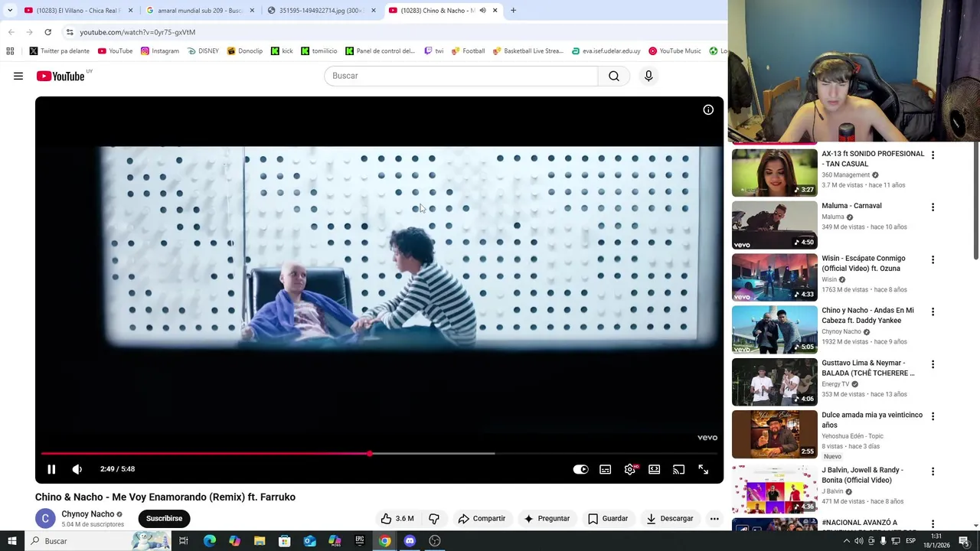980x551 pixels.
Task: Open options for AX-13 SONIDO PROFESIONAL video
Action: point(933,155)
